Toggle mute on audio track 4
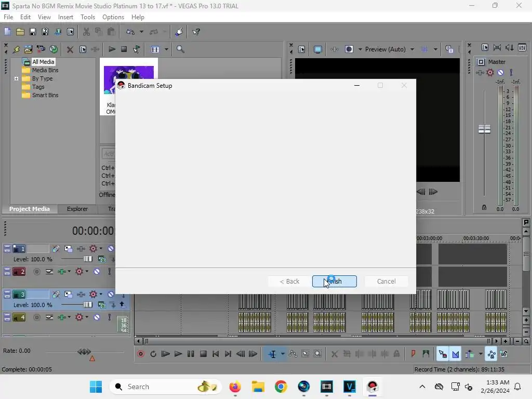The height and width of the screenshot is (399, 532). (x=97, y=317)
